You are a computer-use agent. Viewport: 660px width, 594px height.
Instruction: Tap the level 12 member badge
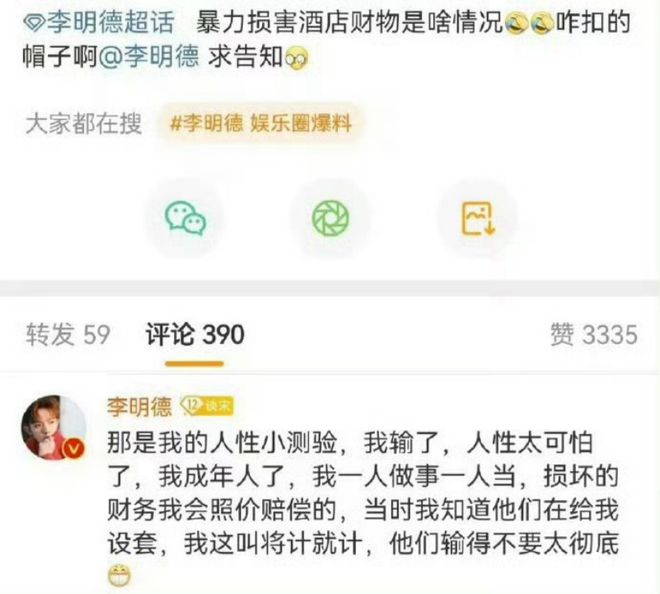(x=207, y=406)
